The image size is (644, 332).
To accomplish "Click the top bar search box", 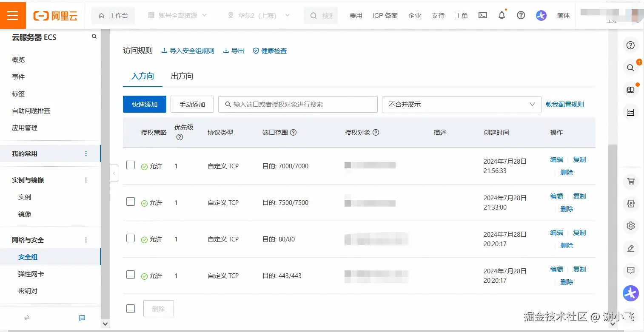I will coord(321,15).
